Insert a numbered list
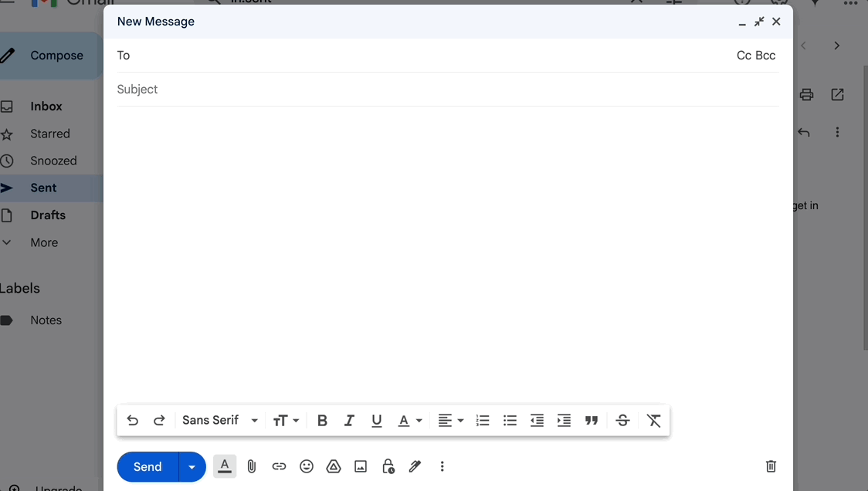 click(x=483, y=421)
